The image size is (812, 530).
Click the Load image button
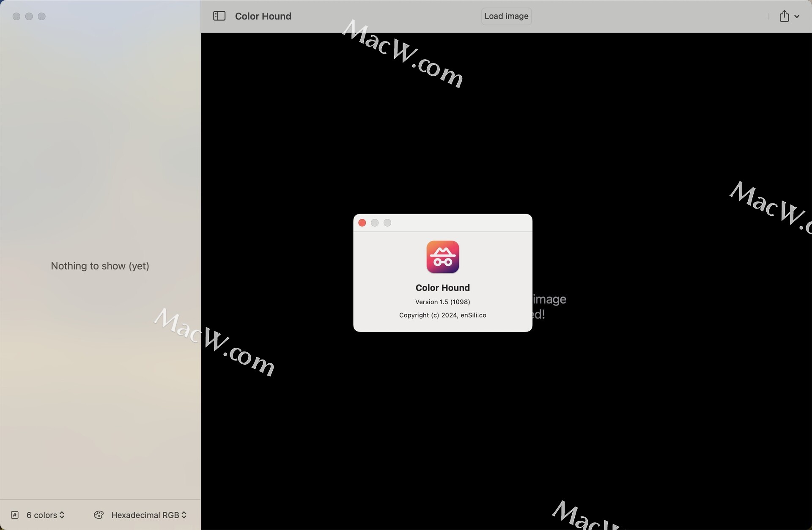click(x=506, y=16)
